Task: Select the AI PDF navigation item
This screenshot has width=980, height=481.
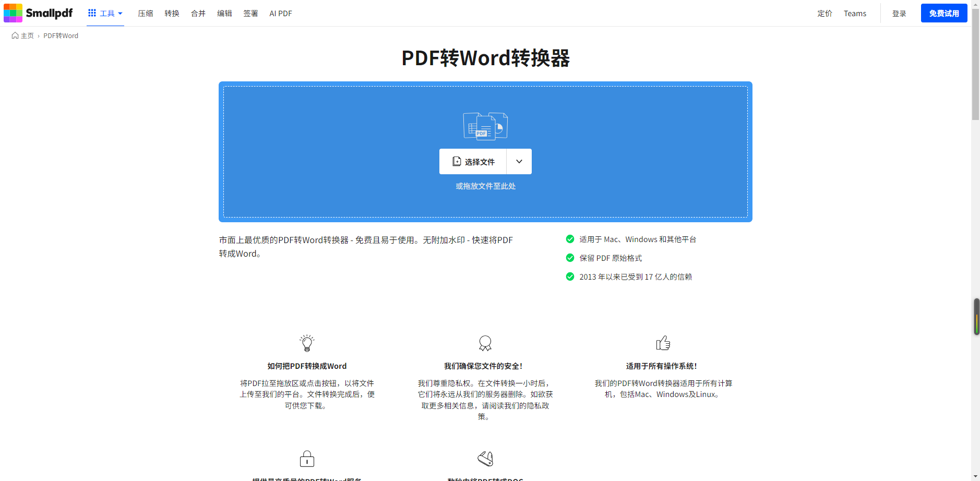Action: tap(281, 14)
